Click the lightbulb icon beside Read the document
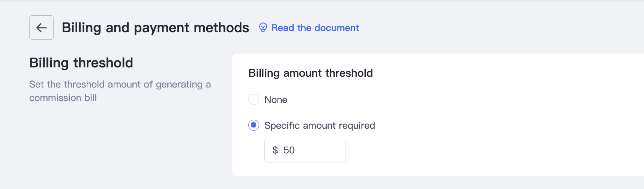 click(263, 27)
